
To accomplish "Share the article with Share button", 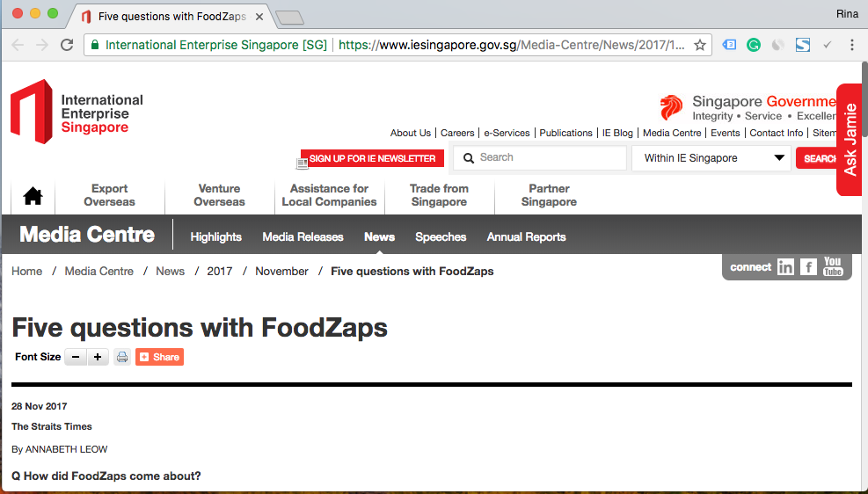I will [159, 357].
